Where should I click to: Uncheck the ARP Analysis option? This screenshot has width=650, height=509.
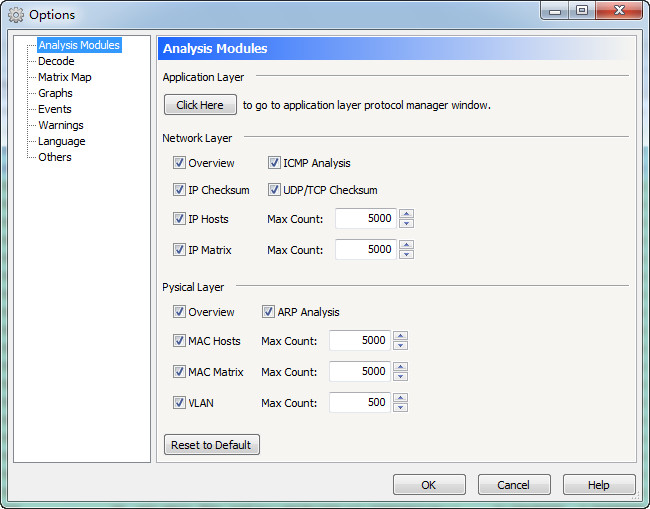point(268,312)
